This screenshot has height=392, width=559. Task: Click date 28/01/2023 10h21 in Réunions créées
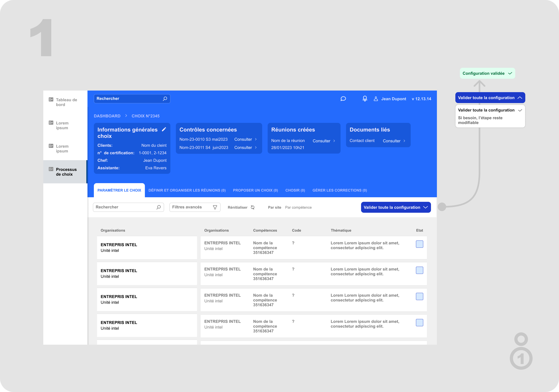(287, 148)
